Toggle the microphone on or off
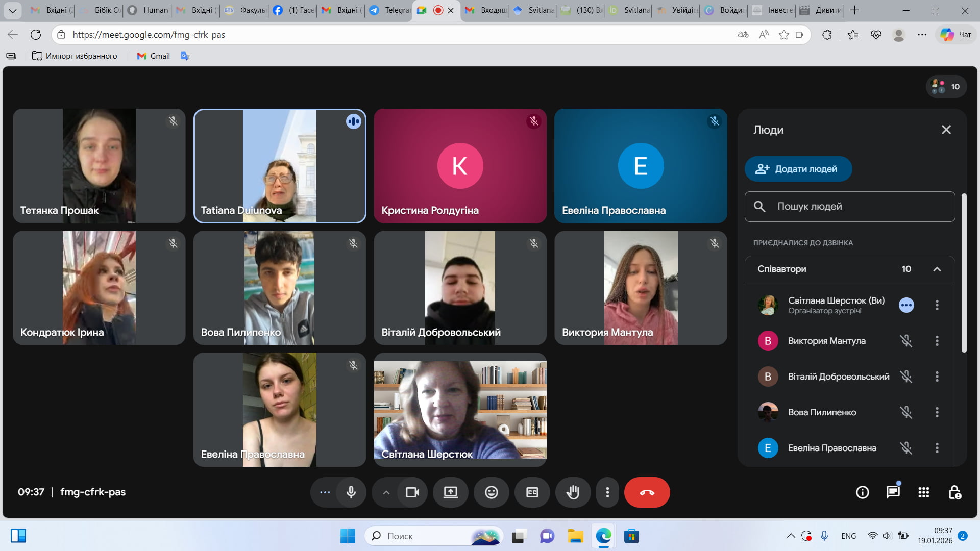Image resolution: width=980 pixels, height=551 pixels. pos(351,492)
